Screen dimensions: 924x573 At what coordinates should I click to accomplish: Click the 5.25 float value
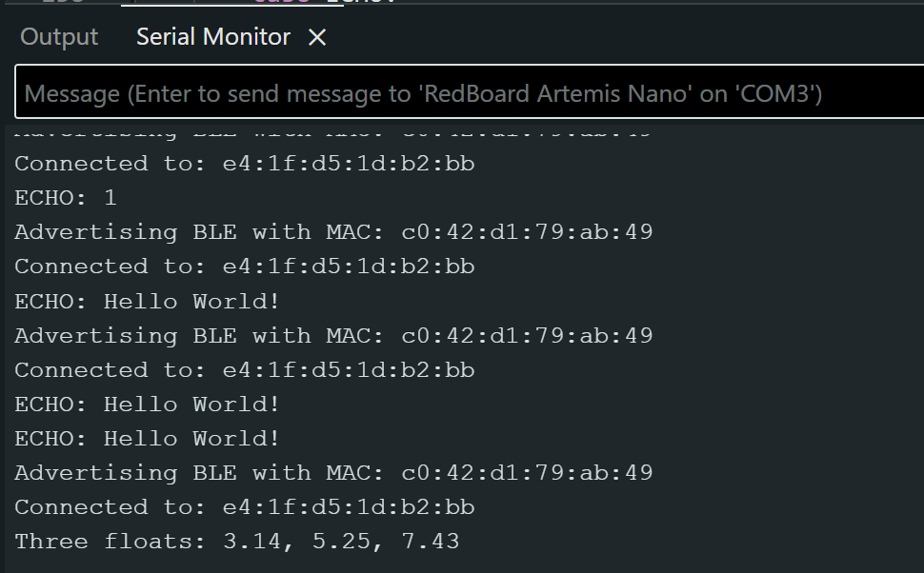click(x=331, y=542)
